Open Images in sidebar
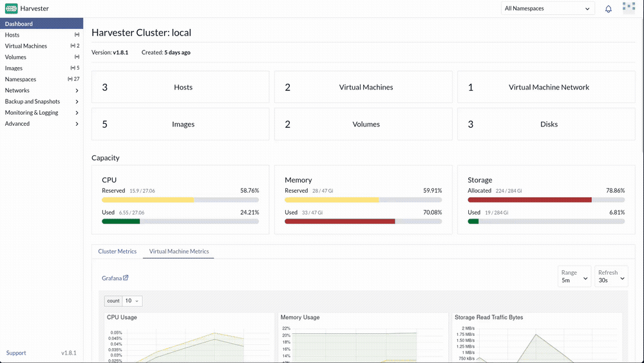 [x=41, y=68]
